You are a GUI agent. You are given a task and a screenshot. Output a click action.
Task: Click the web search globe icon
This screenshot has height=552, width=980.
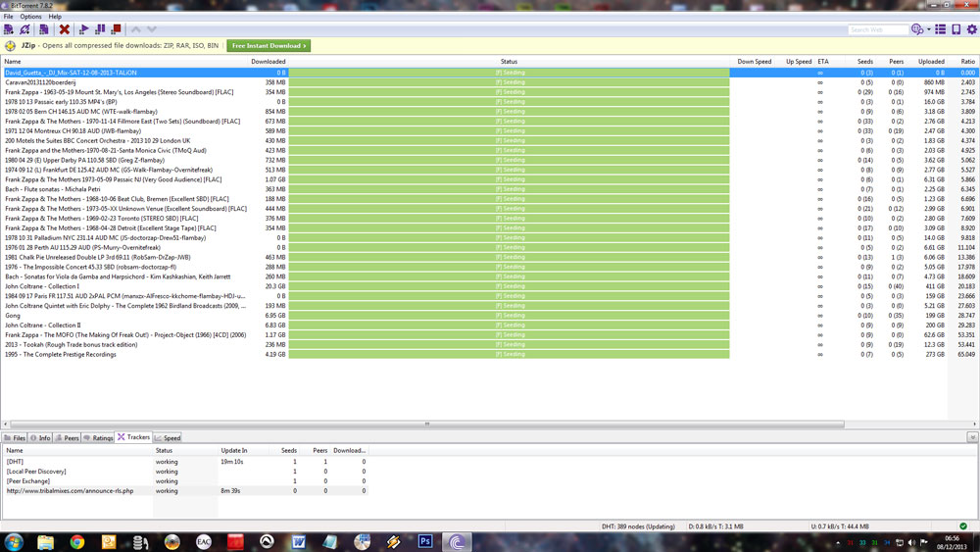(917, 29)
